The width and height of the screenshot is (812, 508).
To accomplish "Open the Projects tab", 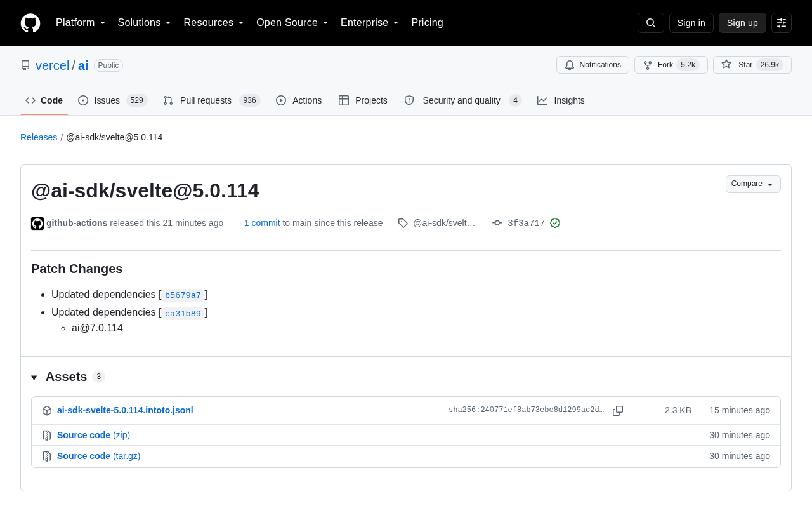I will [x=363, y=100].
